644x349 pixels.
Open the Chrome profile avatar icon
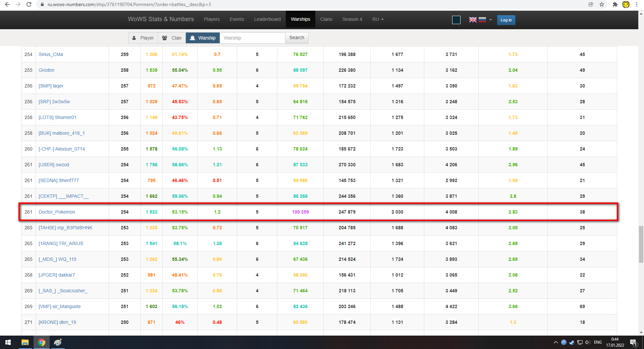pyautogui.click(x=626, y=4)
